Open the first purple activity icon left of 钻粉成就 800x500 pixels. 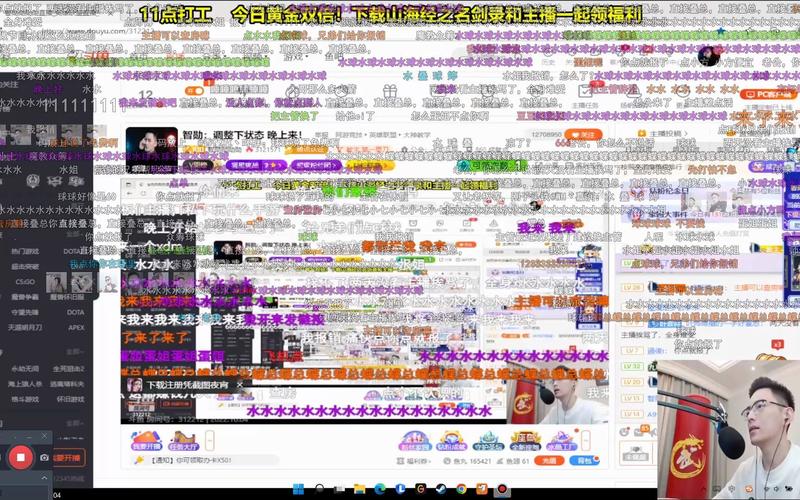pyautogui.click(x=415, y=441)
